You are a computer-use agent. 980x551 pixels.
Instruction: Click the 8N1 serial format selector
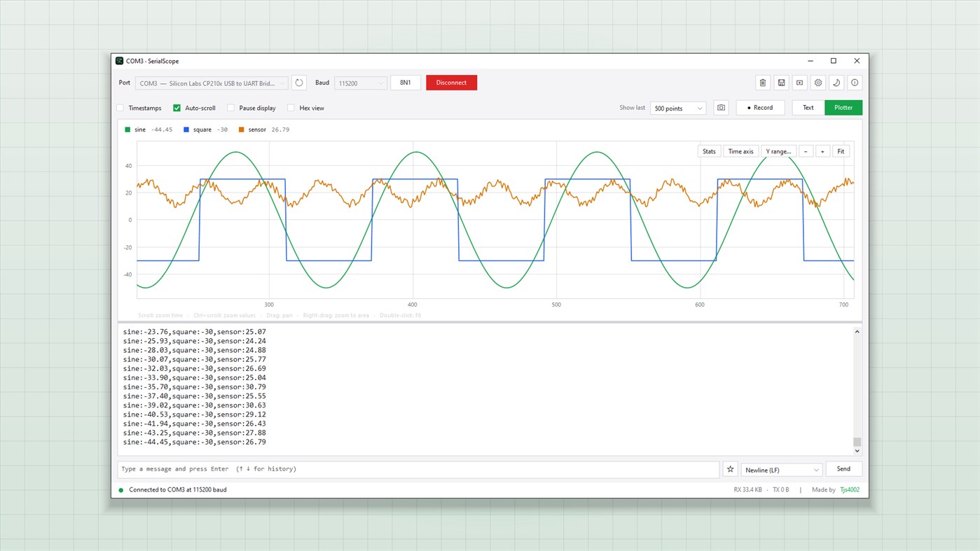(406, 83)
